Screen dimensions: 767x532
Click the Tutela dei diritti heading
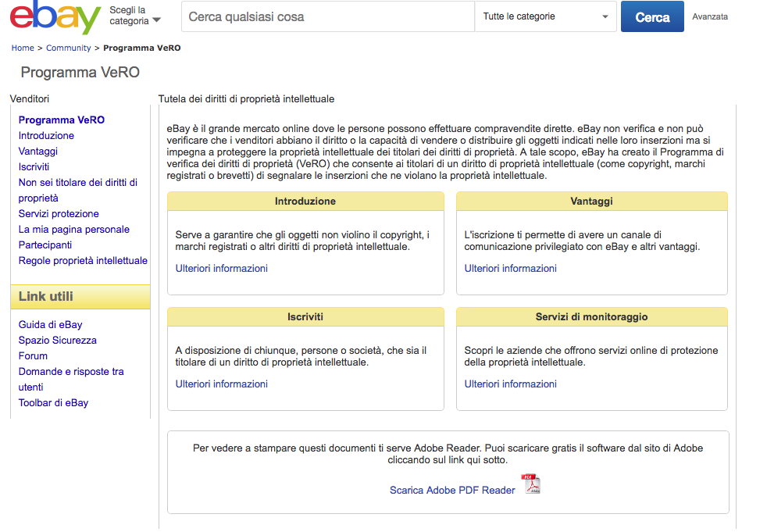coord(247,99)
